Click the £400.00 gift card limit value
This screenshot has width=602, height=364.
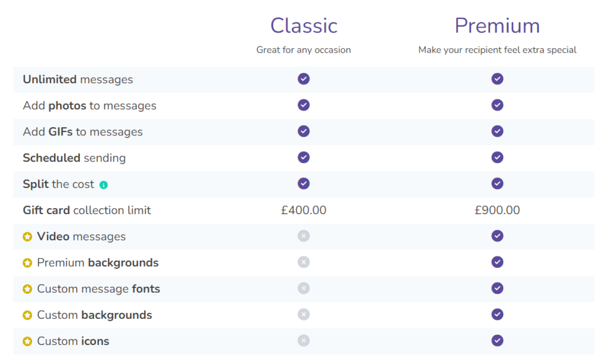tap(304, 210)
